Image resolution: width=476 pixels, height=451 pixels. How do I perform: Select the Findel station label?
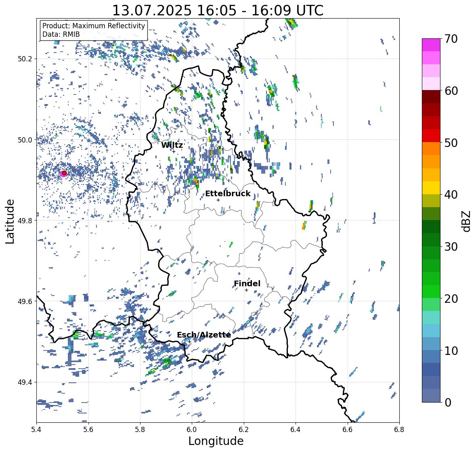click(x=247, y=283)
